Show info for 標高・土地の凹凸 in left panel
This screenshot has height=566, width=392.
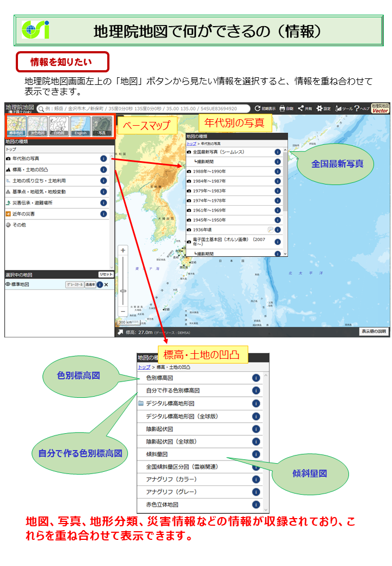[103, 170]
